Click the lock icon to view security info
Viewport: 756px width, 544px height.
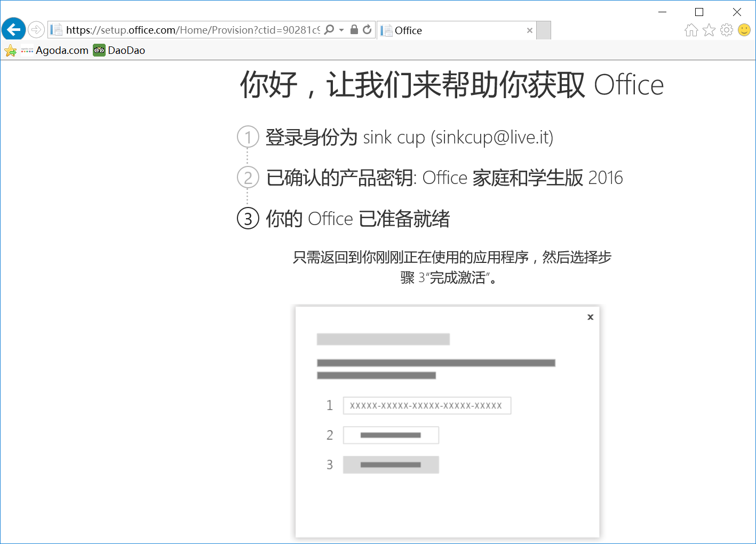(x=354, y=29)
